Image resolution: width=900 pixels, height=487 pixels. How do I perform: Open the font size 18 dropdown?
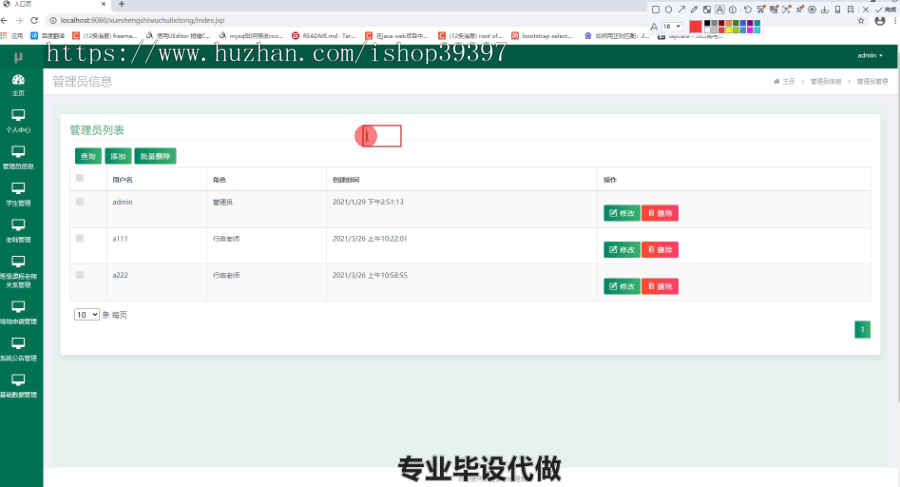point(672,26)
